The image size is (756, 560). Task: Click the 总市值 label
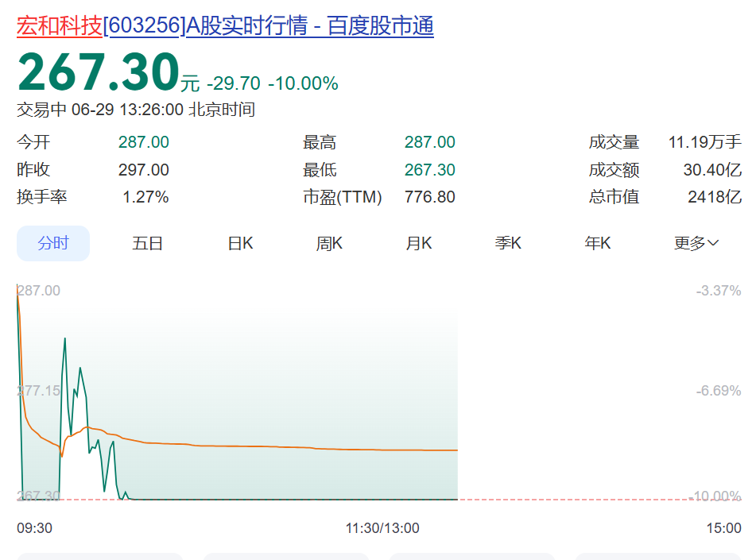click(614, 197)
